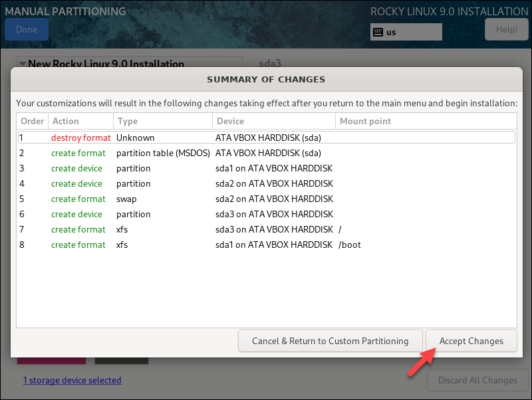Image resolution: width=532 pixels, height=400 pixels.
Task: Select 'partition table (MSDOS)' type cell
Action: (x=163, y=153)
